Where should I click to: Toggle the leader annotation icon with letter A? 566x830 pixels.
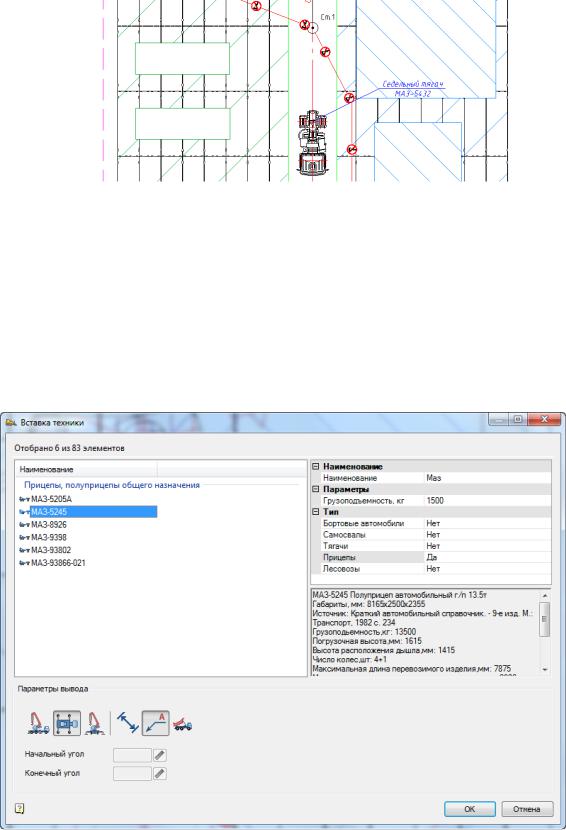point(156,723)
